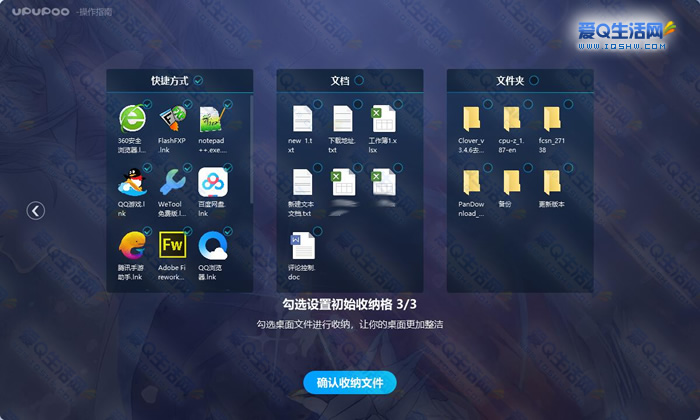Image resolution: width=700 pixels, height=420 pixels.
Task: Uncheck the WeTool免费版 item checkbox
Action: (x=188, y=168)
